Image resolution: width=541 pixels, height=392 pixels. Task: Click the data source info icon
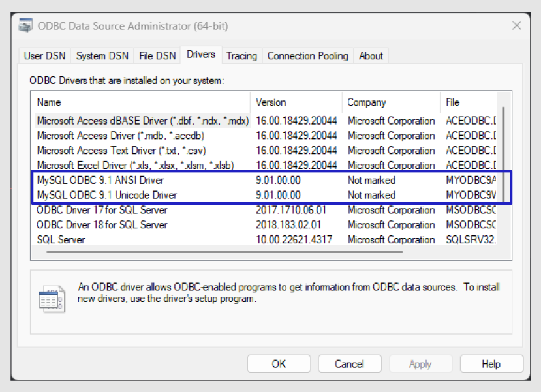(x=52, y=297)
